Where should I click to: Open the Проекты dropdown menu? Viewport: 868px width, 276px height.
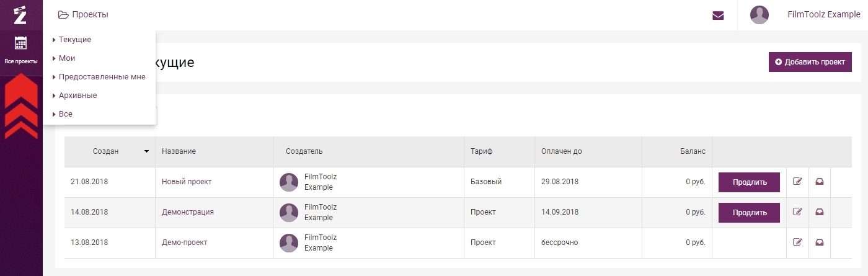click(83, 14)
